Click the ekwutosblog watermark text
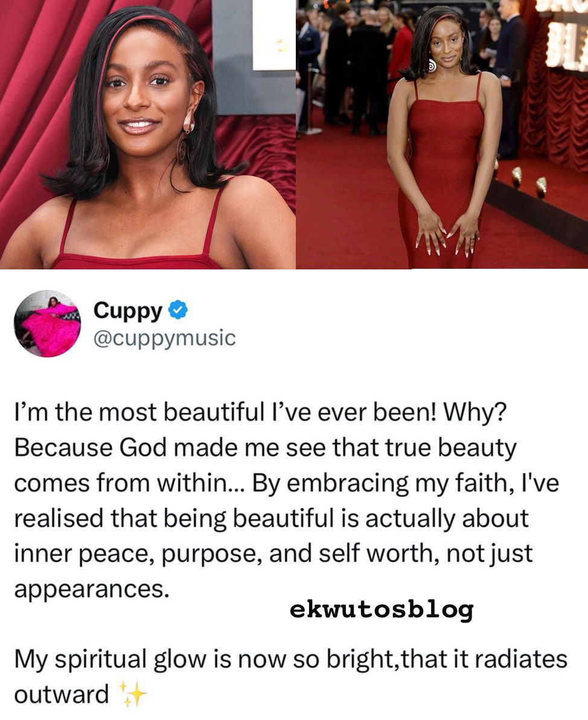The width and height of the screenshot is (588, 720). 381,610
